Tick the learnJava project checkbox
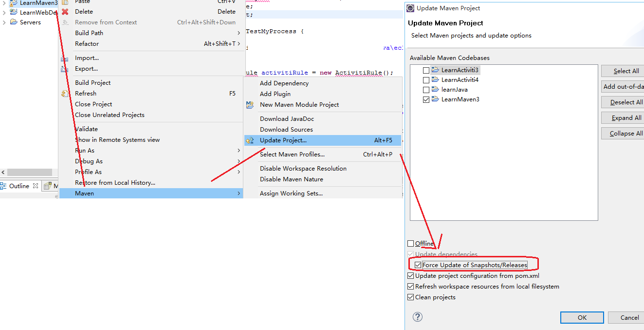 pyautogui.click(x=426, y=90)
